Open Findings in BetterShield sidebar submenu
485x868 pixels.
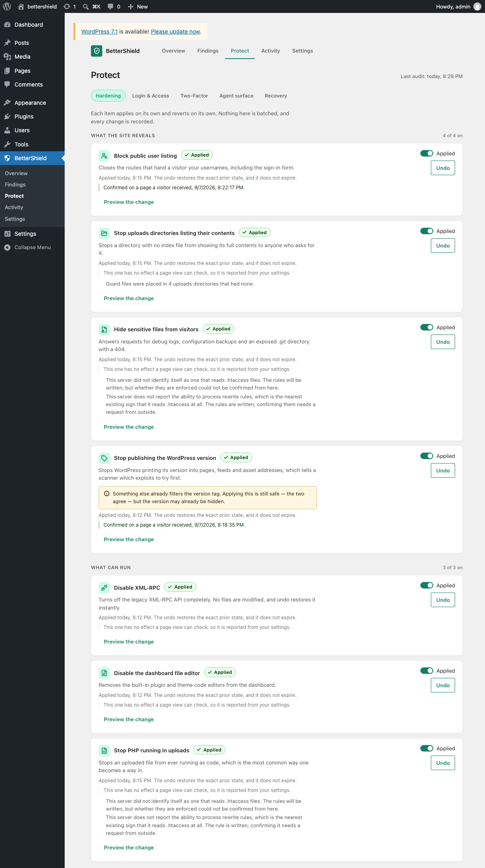[x=15, y=184]
